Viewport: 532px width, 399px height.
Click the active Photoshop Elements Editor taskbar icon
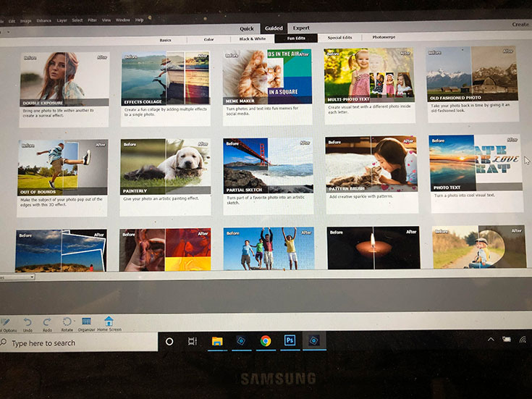tap(314, 340)
